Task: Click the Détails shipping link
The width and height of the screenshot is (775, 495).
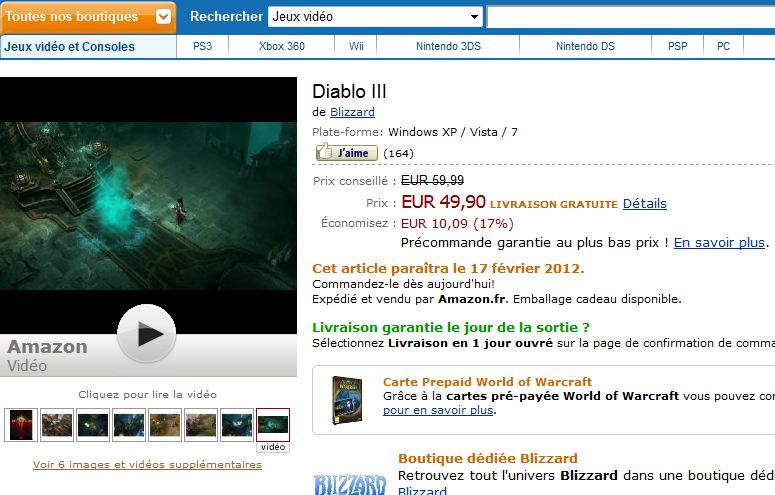Action: [645, 203]
